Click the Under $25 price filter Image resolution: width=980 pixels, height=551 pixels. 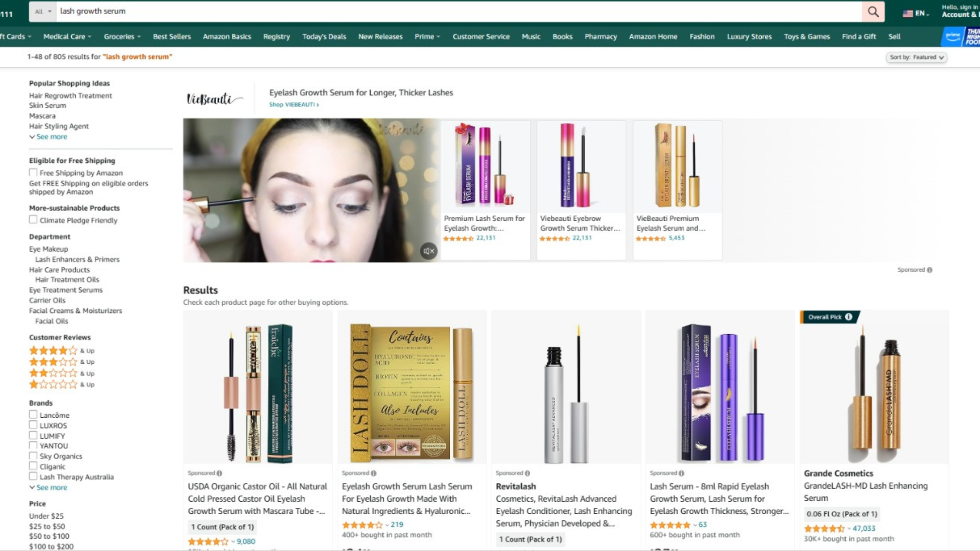(46, 516)
